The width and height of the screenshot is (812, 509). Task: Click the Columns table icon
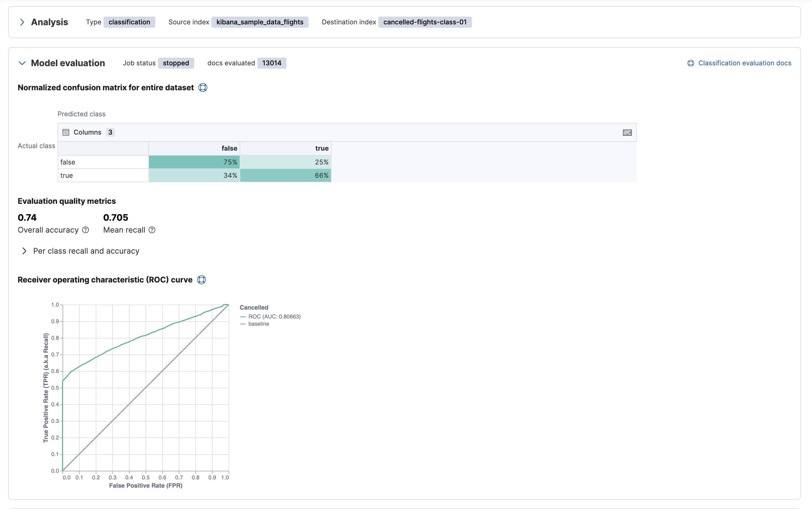66,132
